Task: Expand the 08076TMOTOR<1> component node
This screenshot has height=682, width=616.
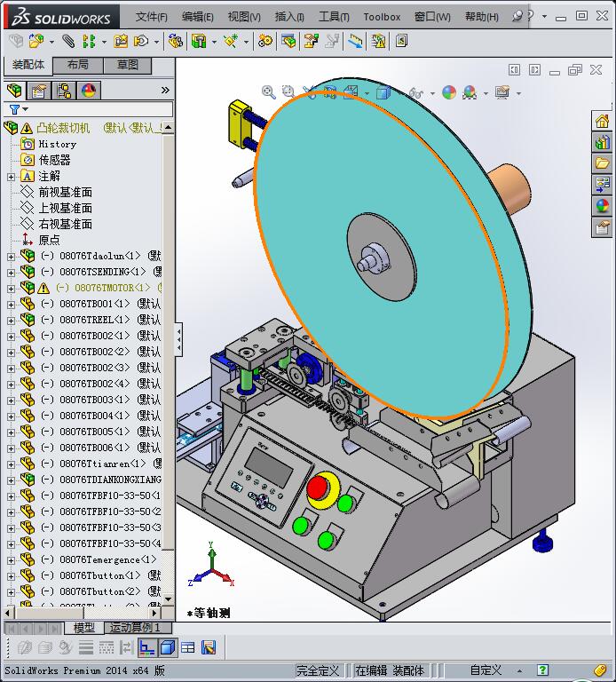Action: coord(11,289)
